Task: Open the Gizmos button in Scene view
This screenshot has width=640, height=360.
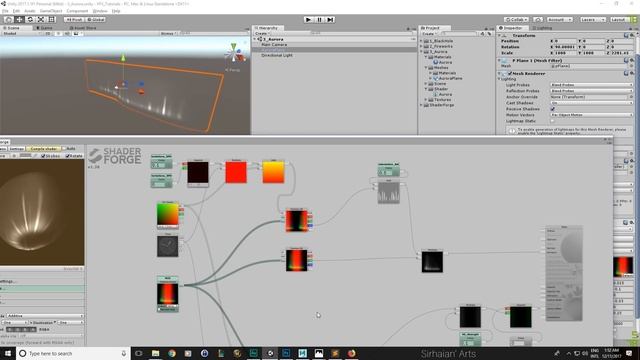Action: coord(168,33)
